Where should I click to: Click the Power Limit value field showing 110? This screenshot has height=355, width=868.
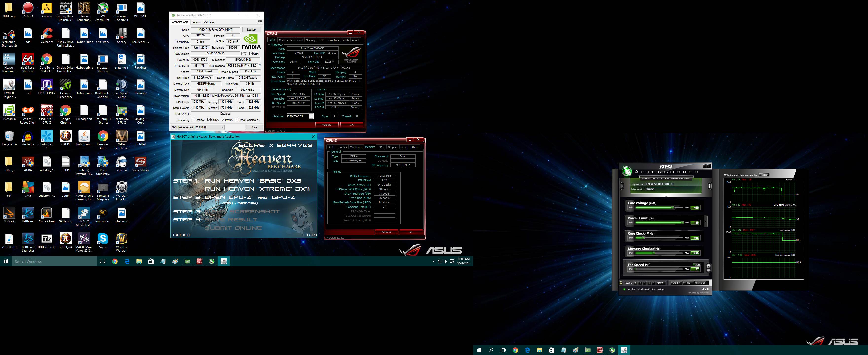[695, 223]
